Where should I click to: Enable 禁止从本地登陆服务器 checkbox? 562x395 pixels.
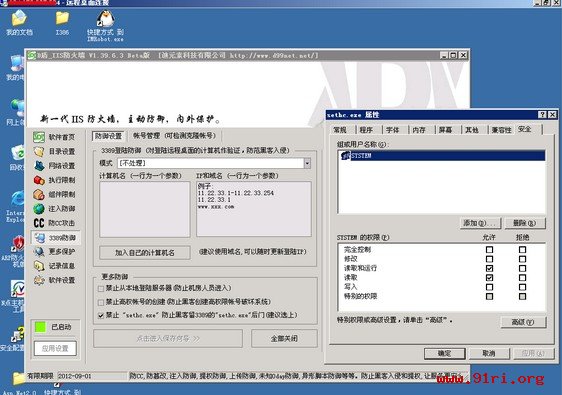pos(101,289)
